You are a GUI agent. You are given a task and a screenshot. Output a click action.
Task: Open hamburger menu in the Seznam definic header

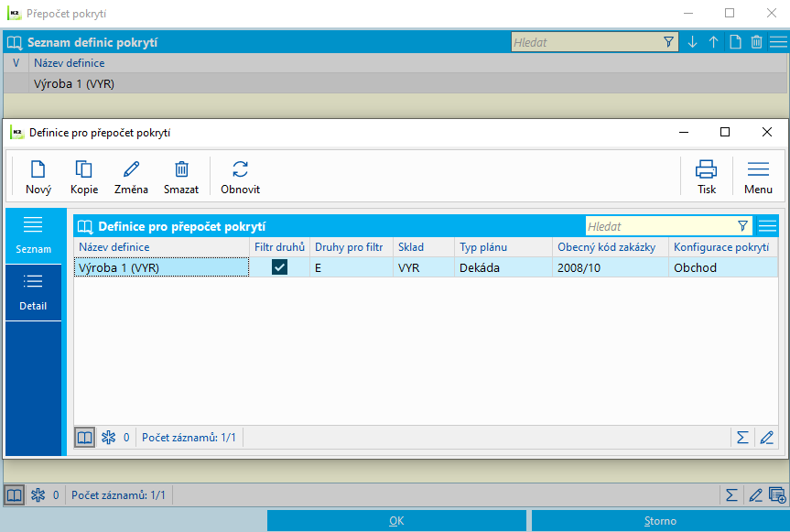point(778,42)
